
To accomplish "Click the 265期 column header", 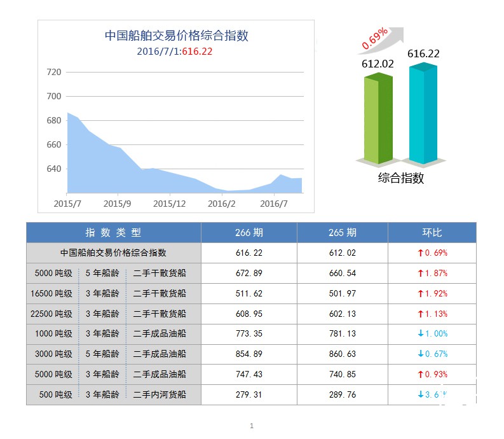I will click(x=343, y=232).
